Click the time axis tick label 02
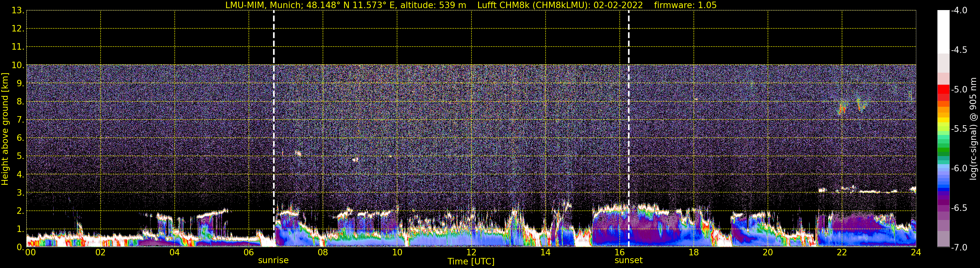This screenshot has height=268, width=980. coord(100,252)
